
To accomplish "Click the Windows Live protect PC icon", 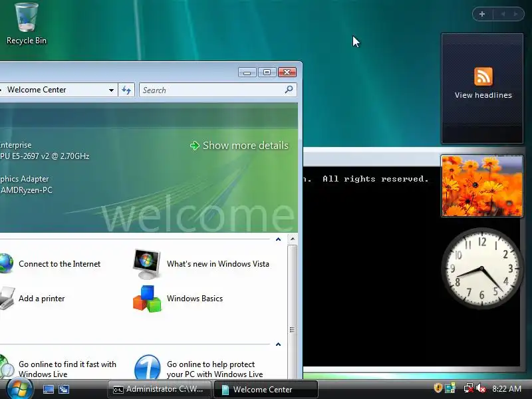I will tap(147, 367).
